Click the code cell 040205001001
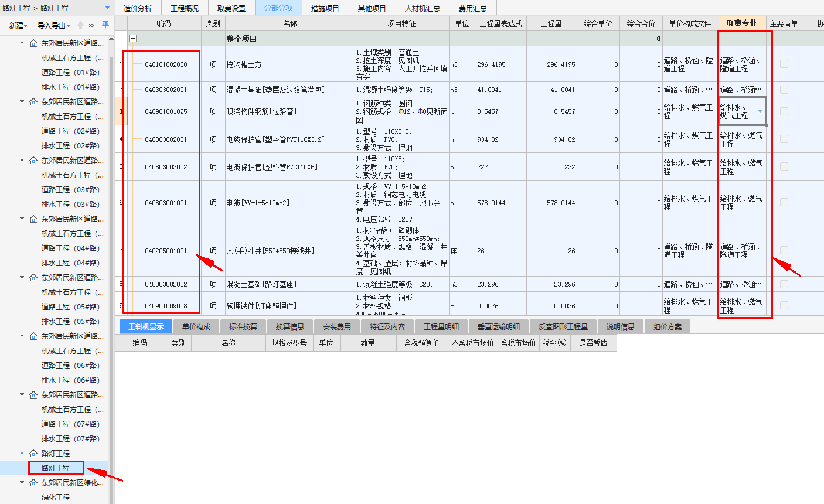Screen dimensions: 824x504 166,251
